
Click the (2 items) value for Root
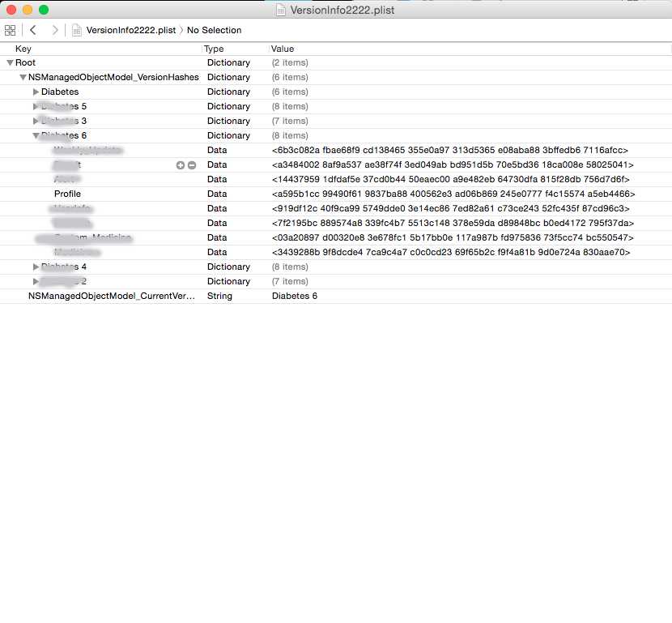(290, 62)
